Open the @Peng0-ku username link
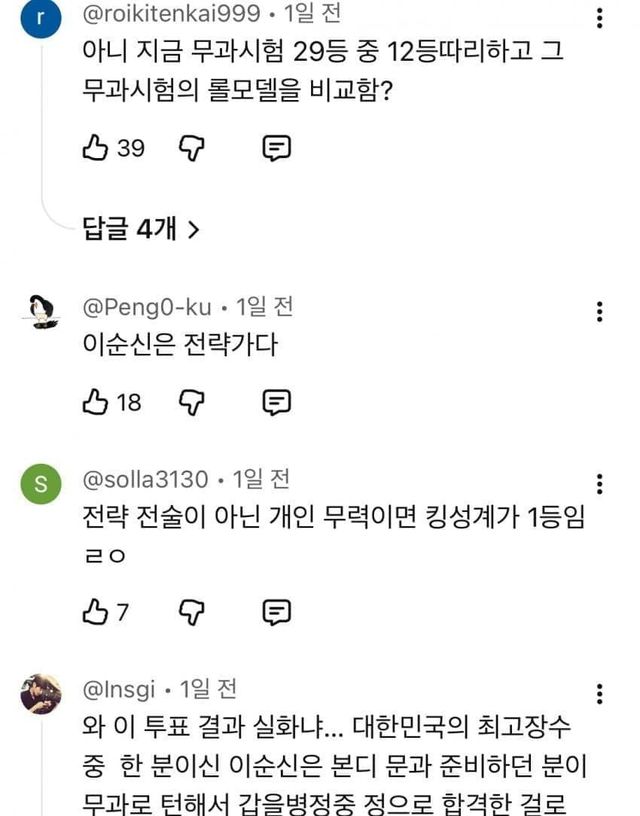The width and height of the screenshot is (640, 816). 147,306
